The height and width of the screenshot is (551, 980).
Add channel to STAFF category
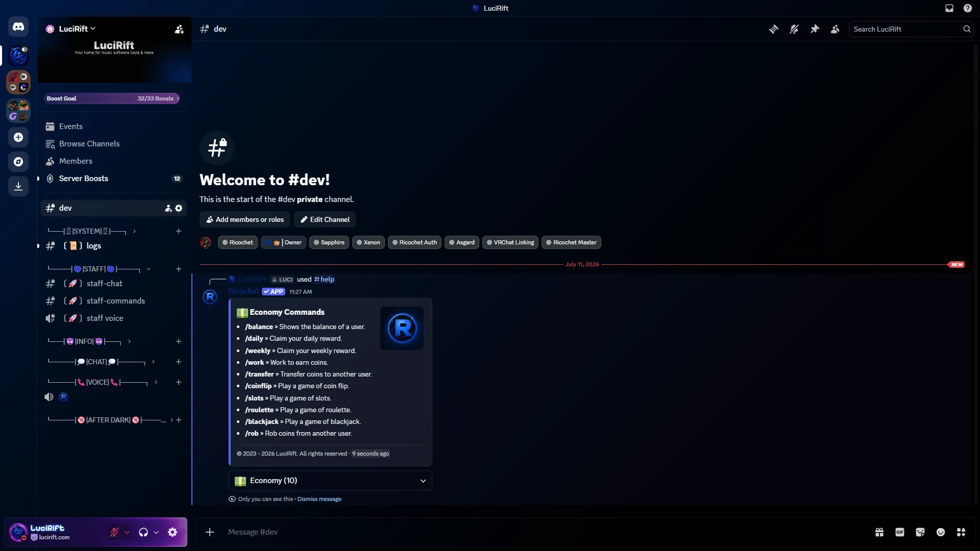pyautogui.click(x=179, y=269)
